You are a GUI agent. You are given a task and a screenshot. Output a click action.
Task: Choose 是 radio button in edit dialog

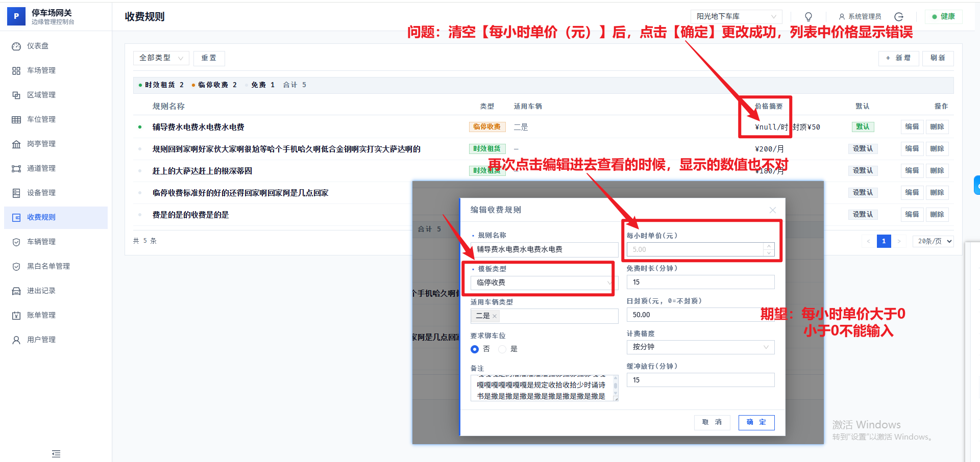click(x=502, y=349)
